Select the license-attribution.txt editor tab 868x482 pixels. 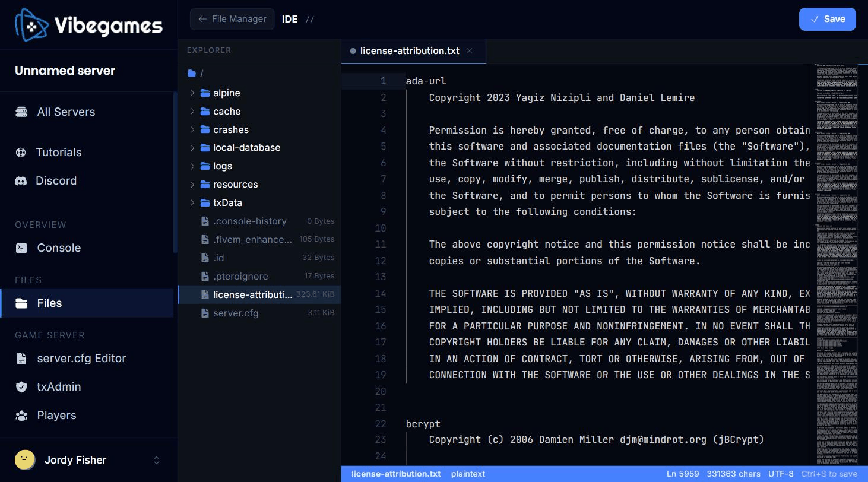tap(413, 51)
